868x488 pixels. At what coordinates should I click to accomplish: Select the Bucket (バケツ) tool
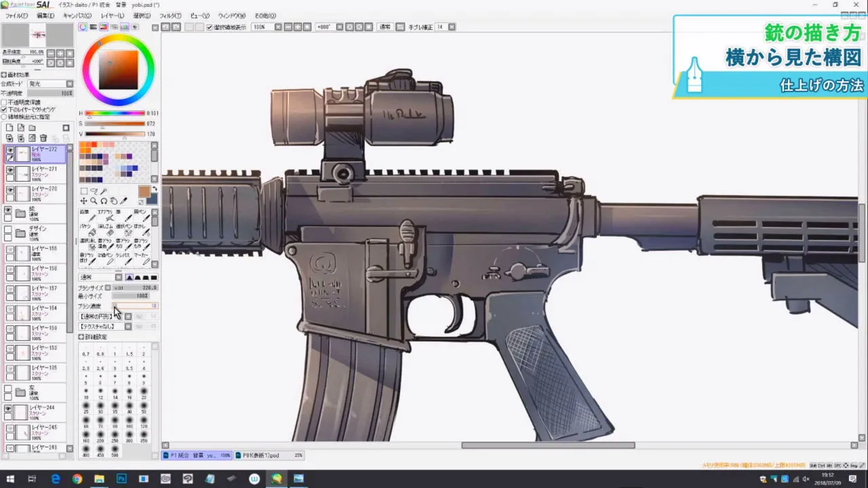point(88,229)
